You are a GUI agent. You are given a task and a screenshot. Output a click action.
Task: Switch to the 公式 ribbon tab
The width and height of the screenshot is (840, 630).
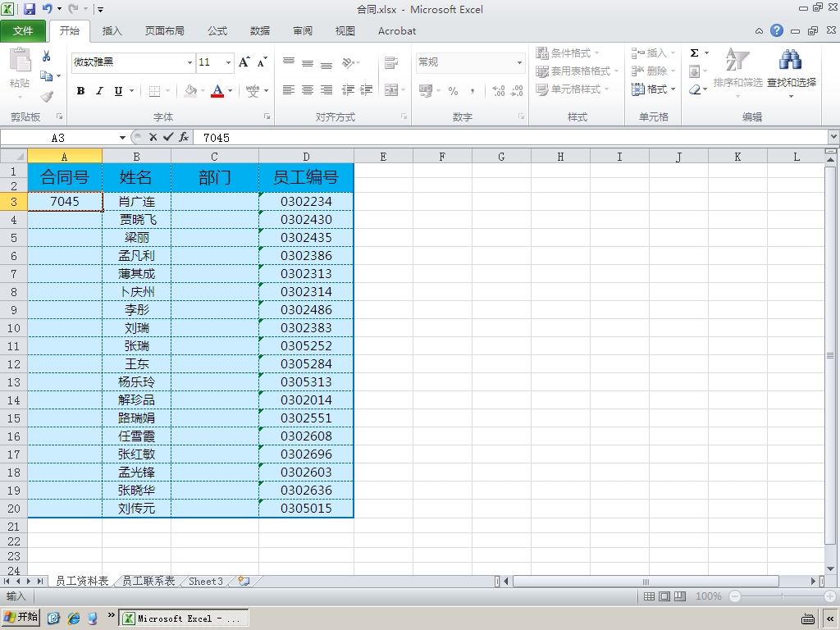point(217,31)
